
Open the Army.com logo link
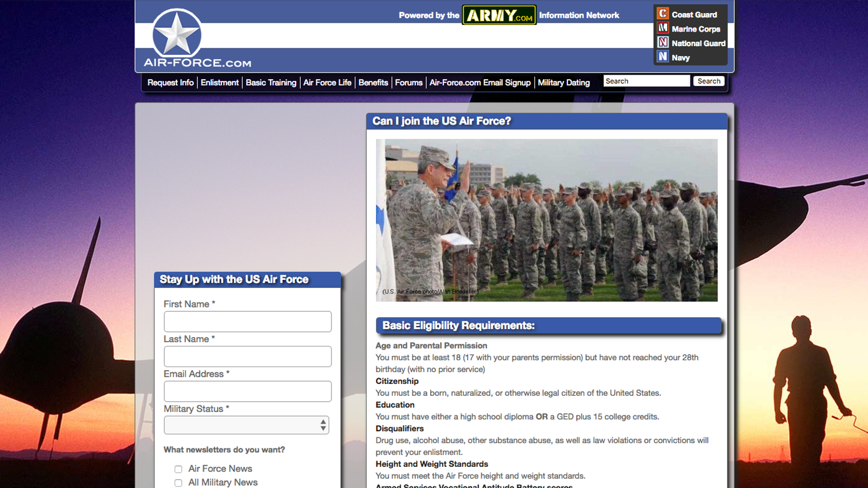click(499, 15)
